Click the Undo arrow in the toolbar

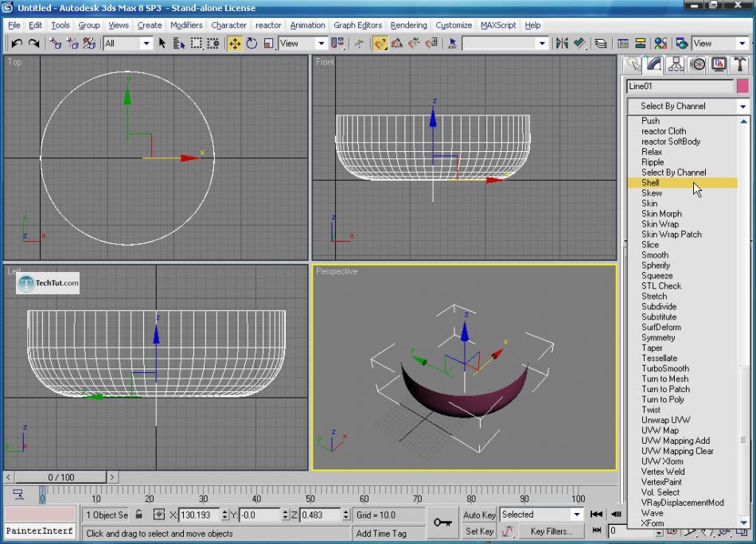click(x=17, y=44)
